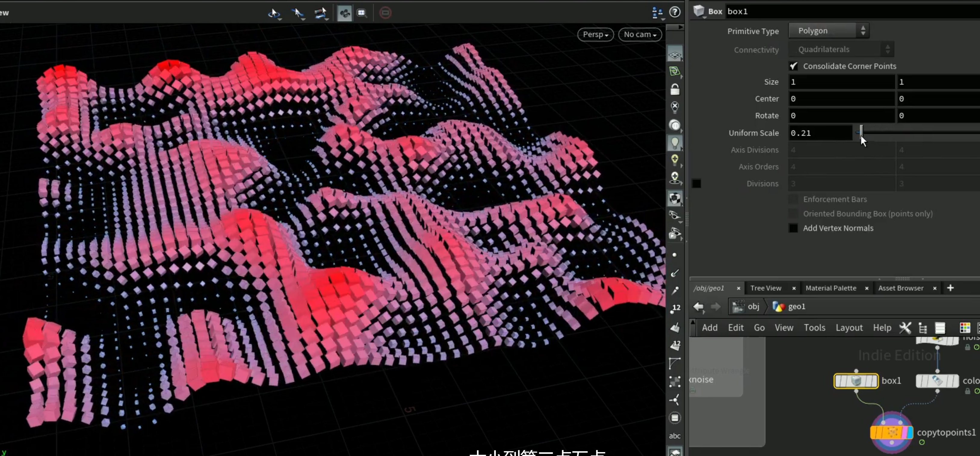Uncheck Consolidate Corner Points

(x=793, y=66)
